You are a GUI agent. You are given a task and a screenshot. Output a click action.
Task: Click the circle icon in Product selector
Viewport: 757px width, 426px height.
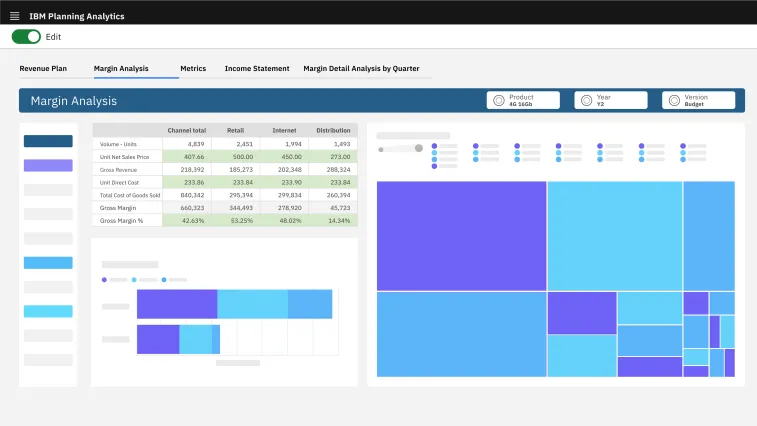(498, 100)
